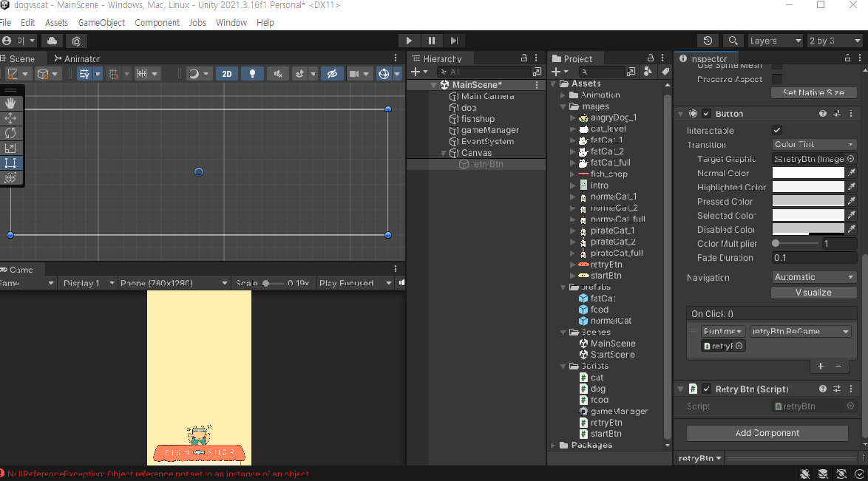Select the Scale tool
The height and width of the screenshot is (481, 868).
[10, 149]
